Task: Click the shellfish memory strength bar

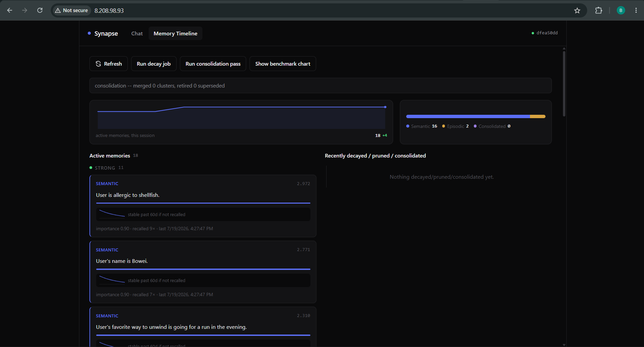Action: point(203,203)
